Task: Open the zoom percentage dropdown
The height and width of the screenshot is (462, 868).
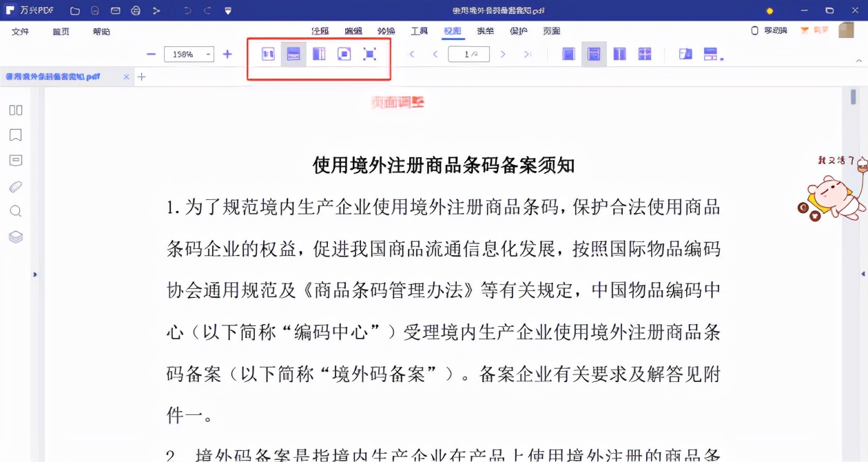Action: tap(208, 53)
